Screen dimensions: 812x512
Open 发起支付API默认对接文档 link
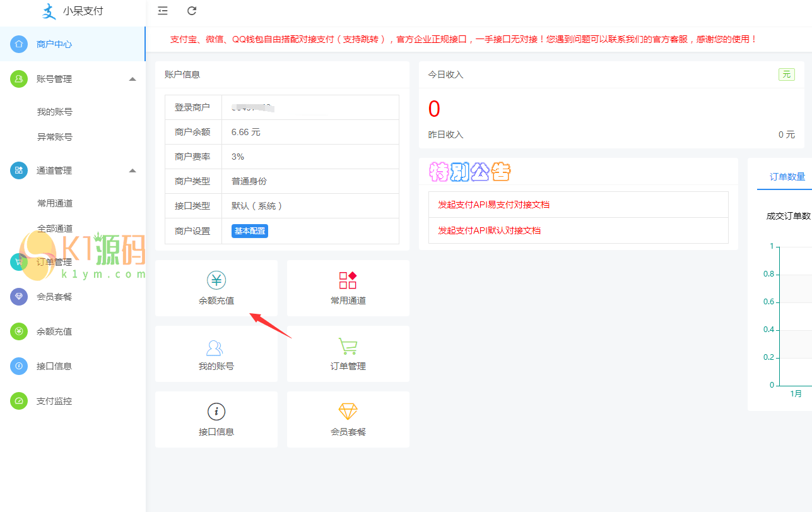click(x=489, y=230)
